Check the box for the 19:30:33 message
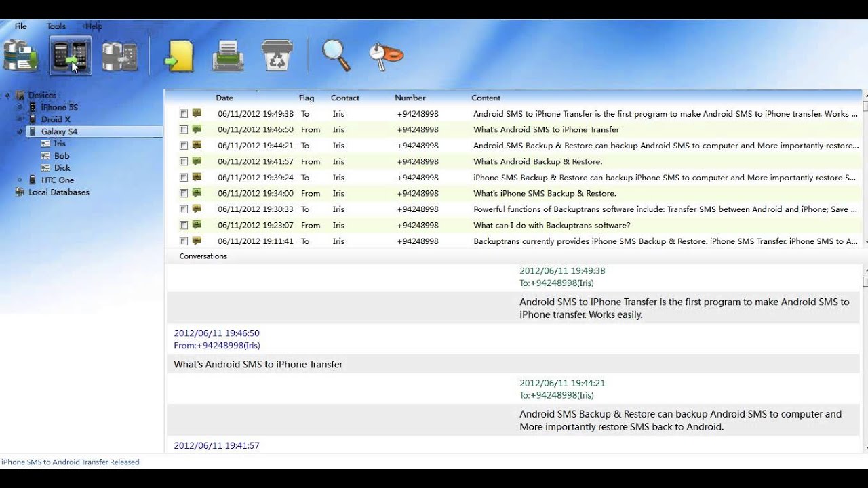Image resolution: width=868 pixels, height=488 pixels. pos(184,209)
